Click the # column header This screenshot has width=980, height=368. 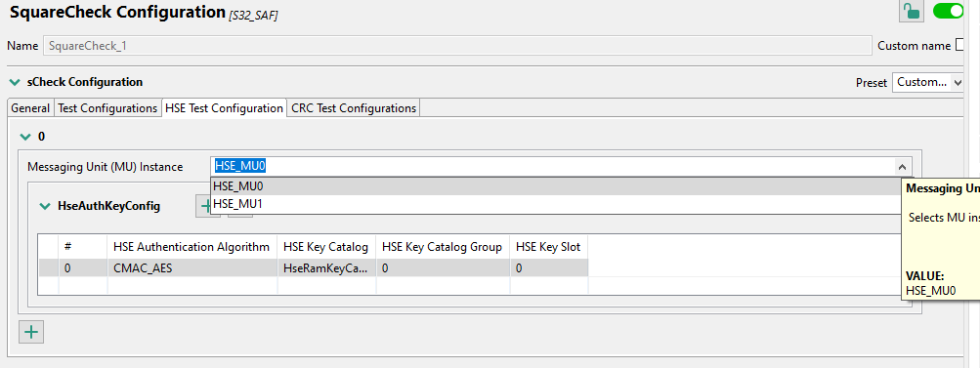[x=83, y=247]
